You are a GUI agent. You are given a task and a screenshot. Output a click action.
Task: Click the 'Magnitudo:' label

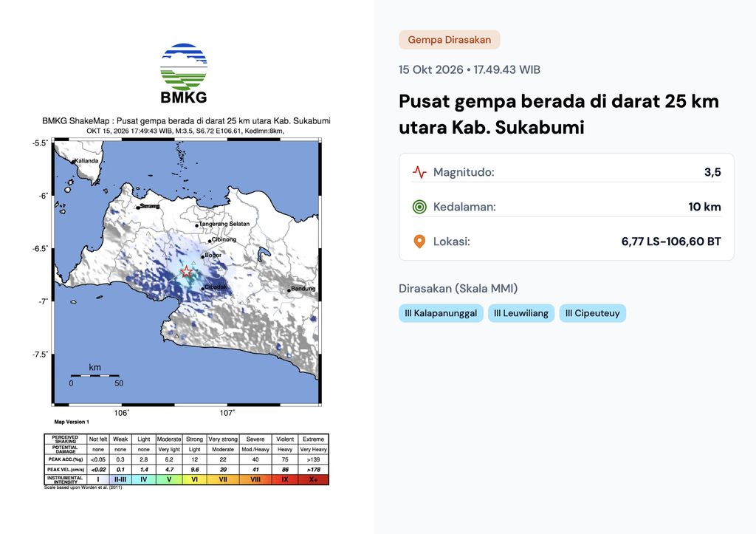464,172
